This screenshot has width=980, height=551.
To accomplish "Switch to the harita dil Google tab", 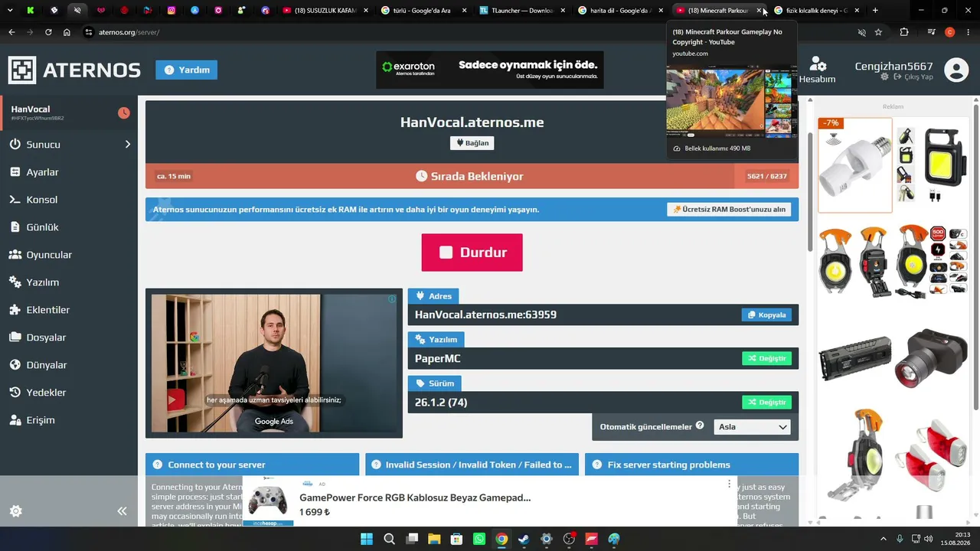I will click(621, 11).
